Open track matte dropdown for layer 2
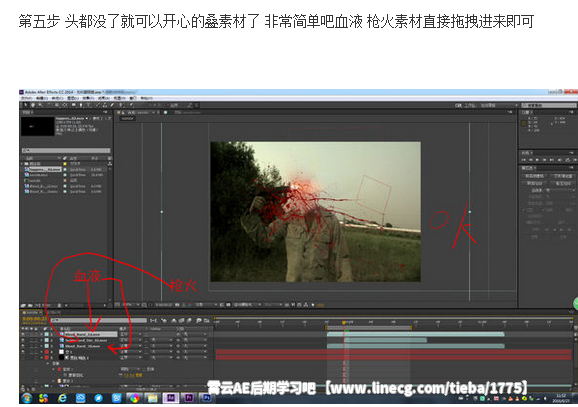This screenshot has width=578, height=407. pyautogui.click(x=162, y=340)
